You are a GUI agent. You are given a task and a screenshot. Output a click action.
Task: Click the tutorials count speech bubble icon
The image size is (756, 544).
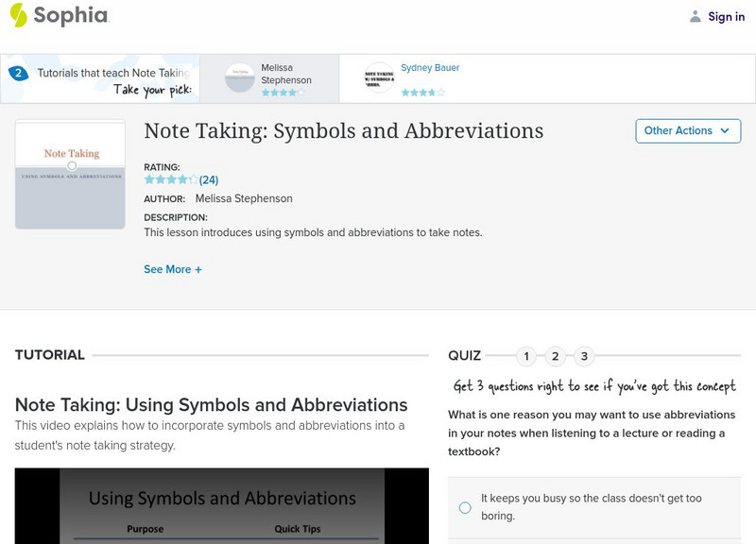(x=17, y=73)
